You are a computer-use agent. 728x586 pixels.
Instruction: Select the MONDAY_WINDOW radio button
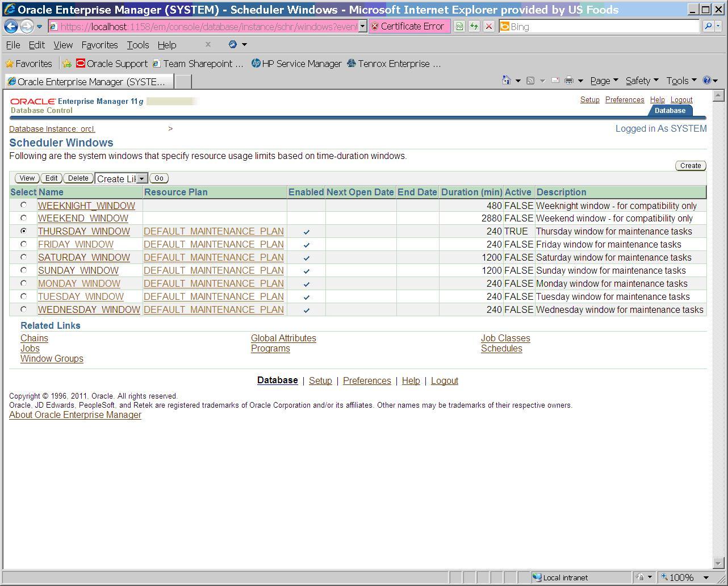tap(23, 283)
